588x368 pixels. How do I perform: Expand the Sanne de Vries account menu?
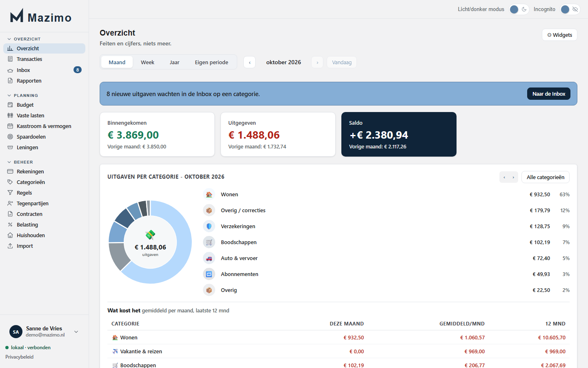(76, 332)
